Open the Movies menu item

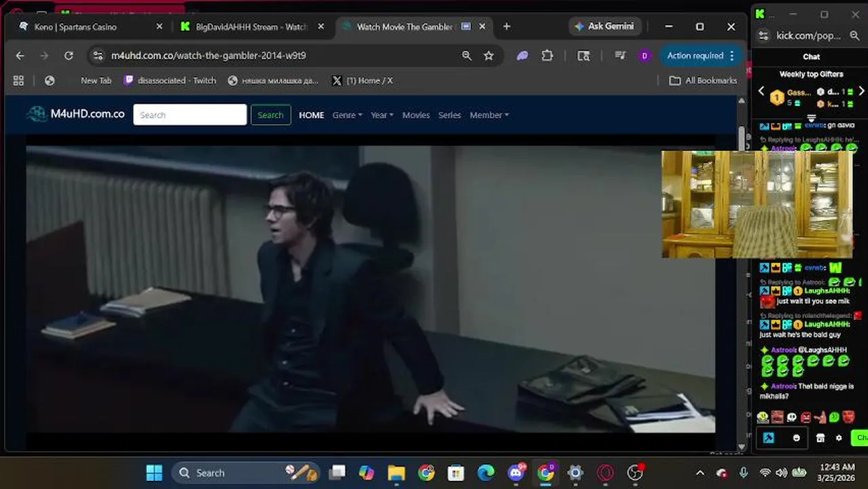pyautogui.click(x=416, y=115)
